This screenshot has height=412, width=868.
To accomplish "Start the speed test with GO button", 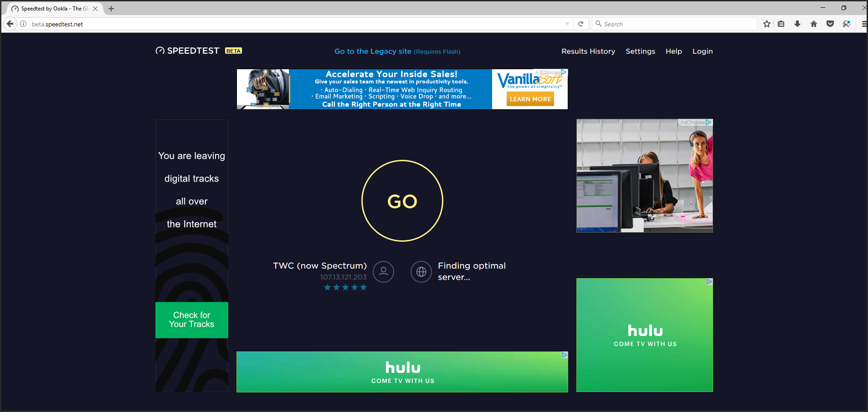I will click(x=402, y=201).
